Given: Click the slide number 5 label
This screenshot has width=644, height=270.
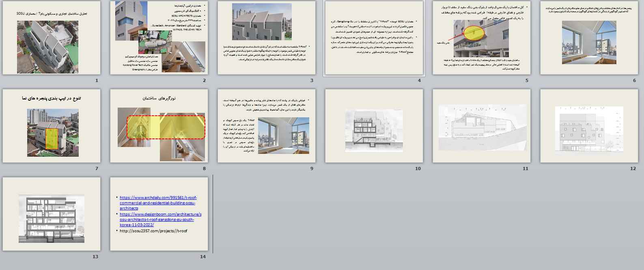Looking at the screenshot, I should [x=527, y=80].
